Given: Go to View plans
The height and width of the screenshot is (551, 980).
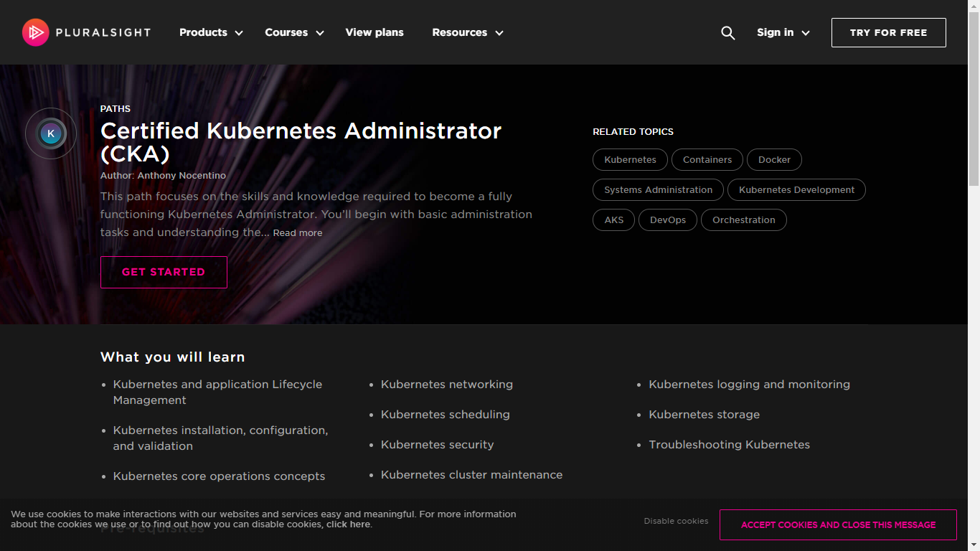Looking at the screenshot, I should tap(374, 32).
